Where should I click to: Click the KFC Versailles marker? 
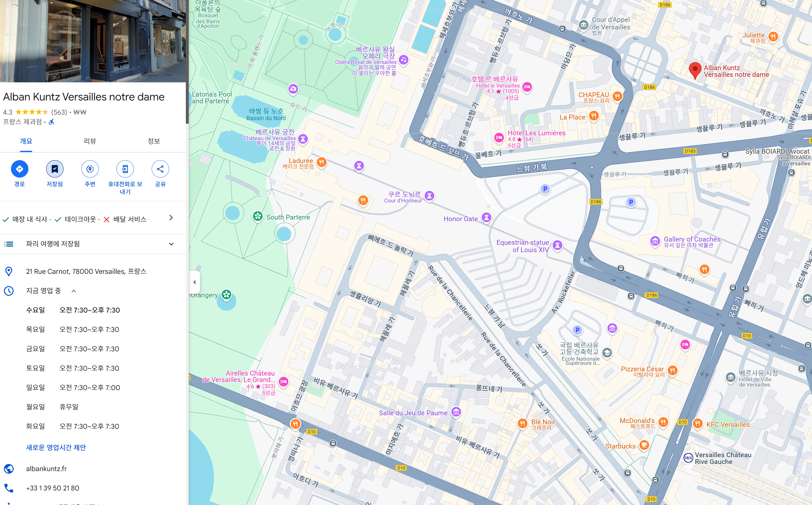coord(697,424)
